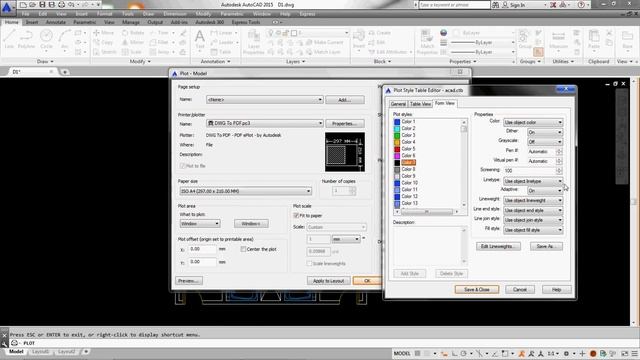Open the Line end style dropdown
The width and height of the screenshot is (640, 360).
click(533, 211)
